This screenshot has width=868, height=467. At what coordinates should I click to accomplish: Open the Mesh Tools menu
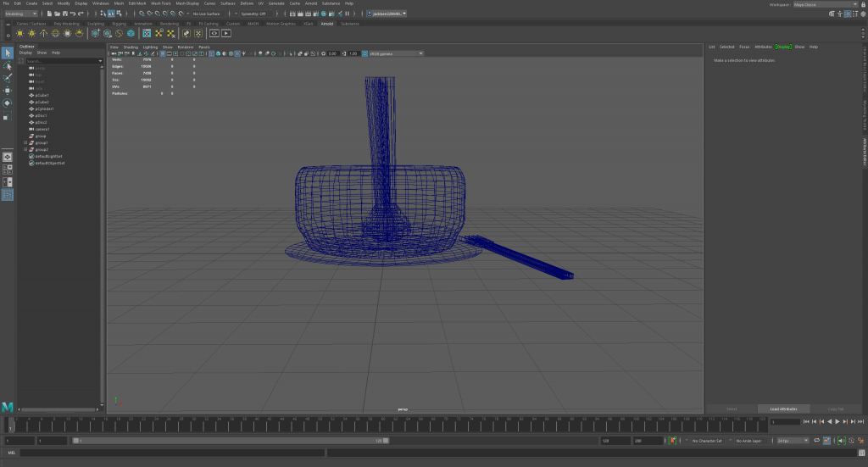coord(163,3)
